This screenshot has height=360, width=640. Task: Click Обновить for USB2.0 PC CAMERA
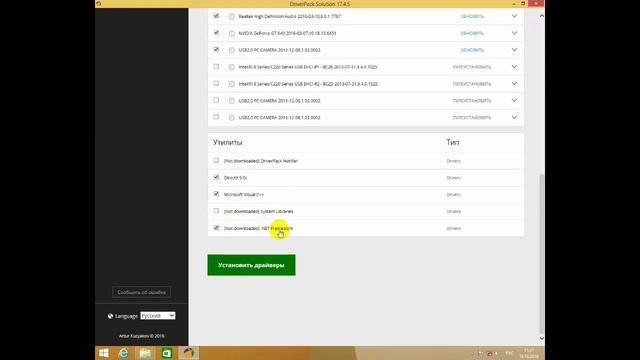472,50
